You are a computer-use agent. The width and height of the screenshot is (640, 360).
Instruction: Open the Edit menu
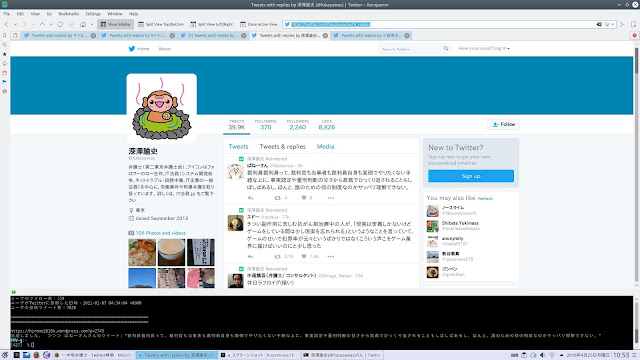20,14
